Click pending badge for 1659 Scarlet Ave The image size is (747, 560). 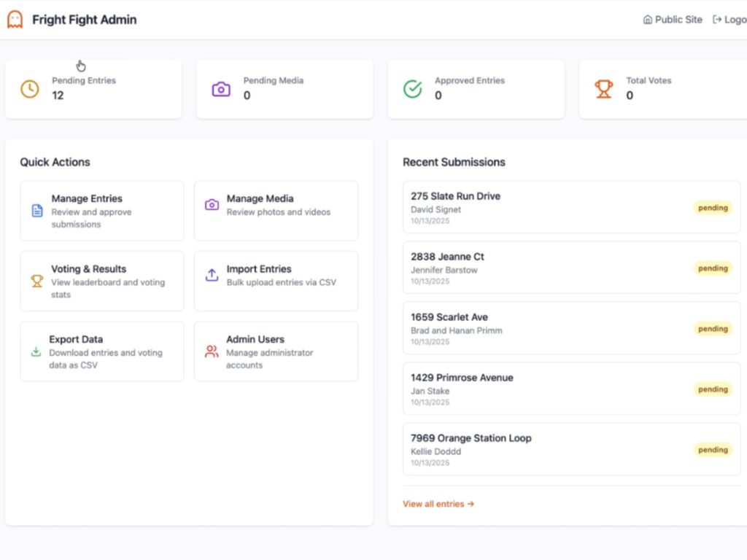pos(713,329)
